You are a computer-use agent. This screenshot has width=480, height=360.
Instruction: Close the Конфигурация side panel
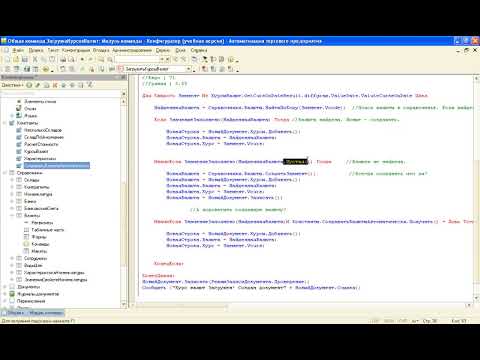coord(123,77)
